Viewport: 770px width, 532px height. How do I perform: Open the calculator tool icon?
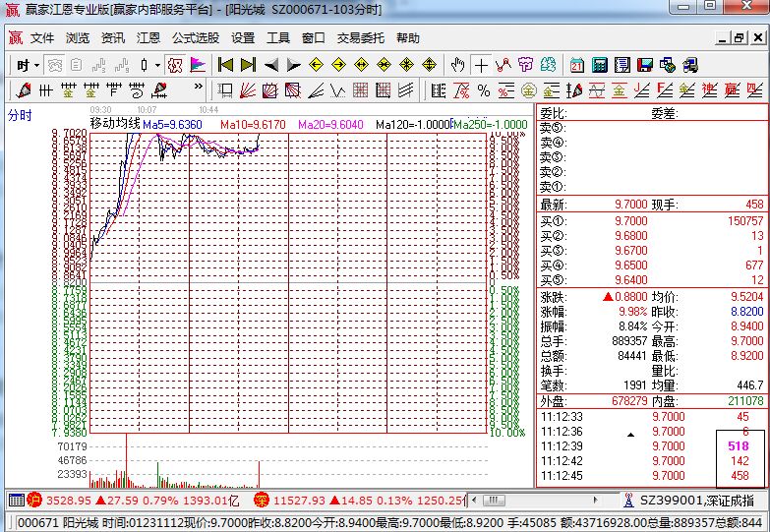(x=598, y=65)
